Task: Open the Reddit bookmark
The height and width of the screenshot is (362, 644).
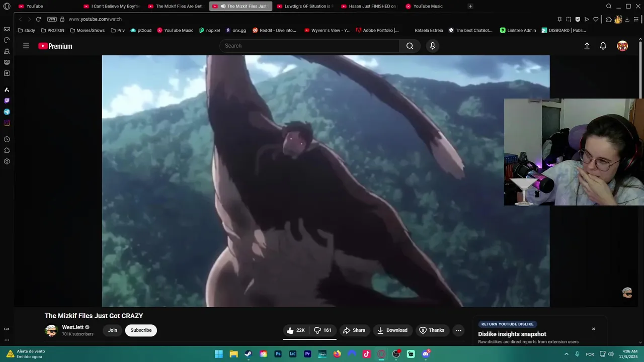Action: [274, 30]
